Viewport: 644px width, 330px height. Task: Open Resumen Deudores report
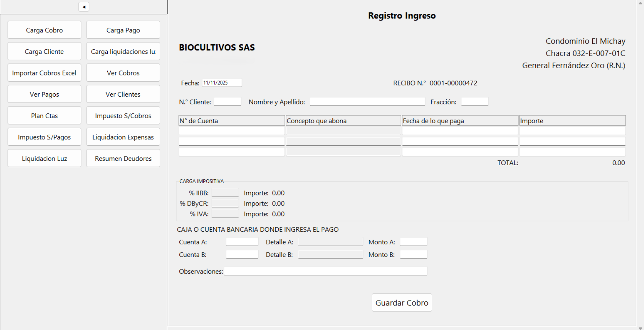(x=123, y=158)
